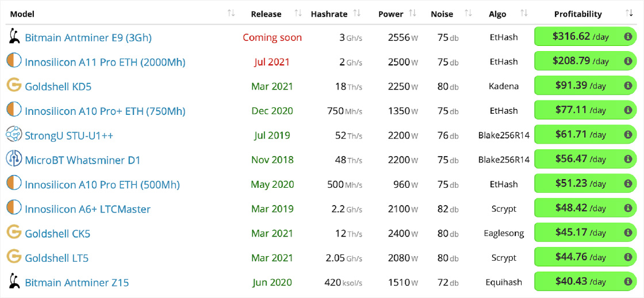Sort by Hashrate column arrows
The width and height of the screenshot is (644, 298).
click(x=357, y=13)
